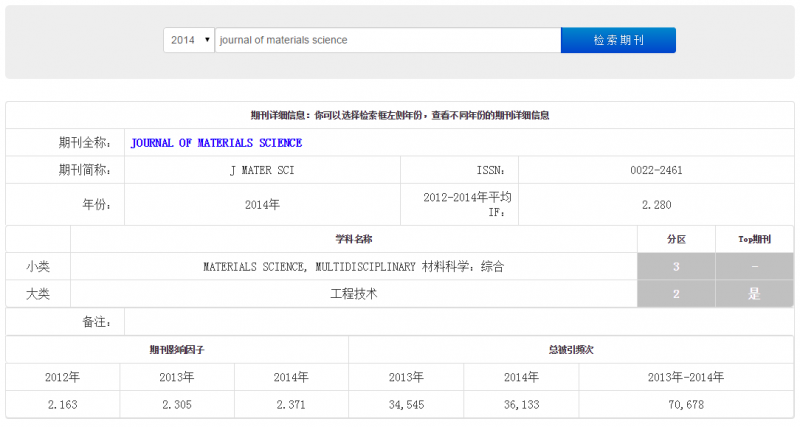Click the 备注 label
Viewport: 800px width, 427px height.
(96, 322)
